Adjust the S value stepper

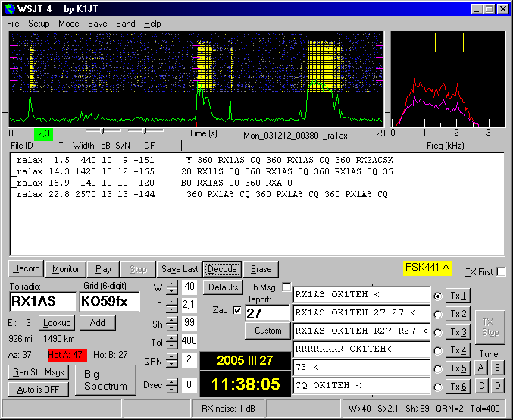[x=172, y=306]
